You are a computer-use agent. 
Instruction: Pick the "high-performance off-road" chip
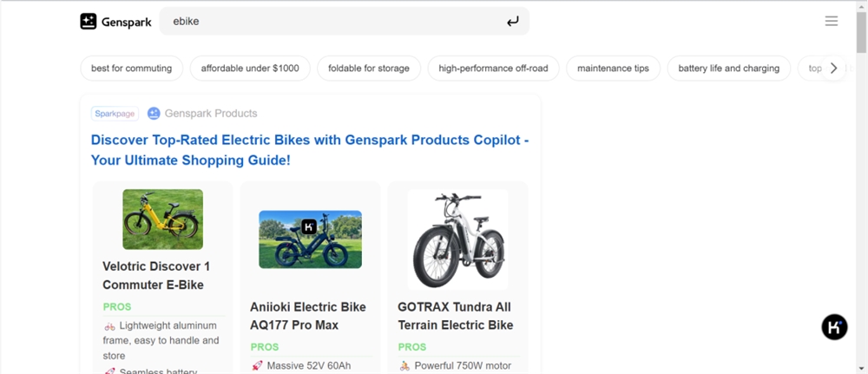[x=493, y=69]
